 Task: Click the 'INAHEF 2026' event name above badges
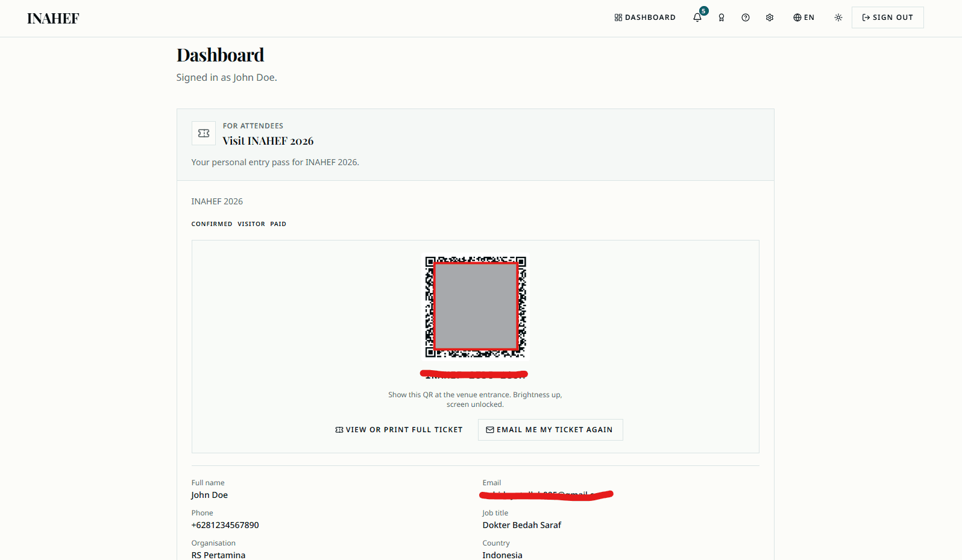pos(218,201)
